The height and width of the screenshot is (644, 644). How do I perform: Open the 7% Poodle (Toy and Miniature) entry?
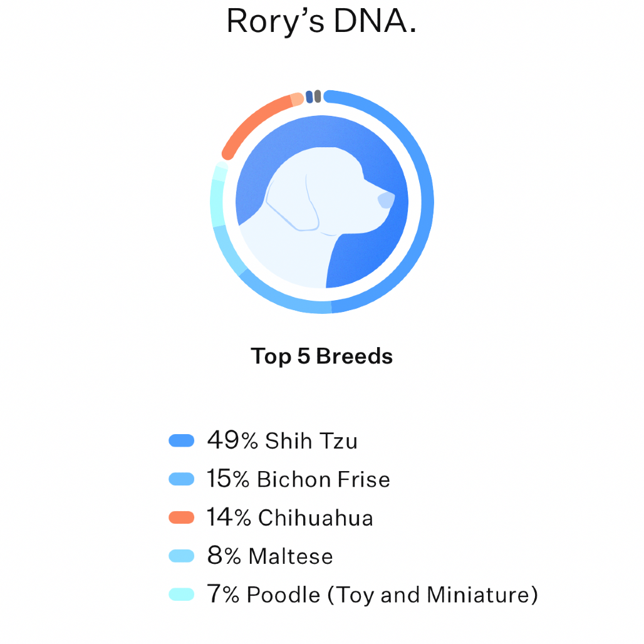[372, 595]
